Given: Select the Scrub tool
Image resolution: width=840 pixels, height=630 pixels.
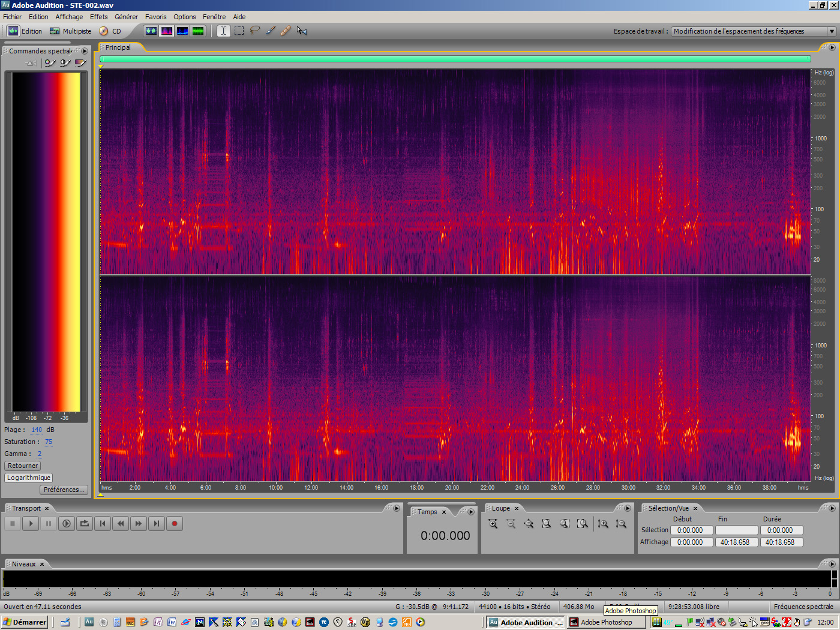Looking at the screenshot, I should [x=301, y=31].
